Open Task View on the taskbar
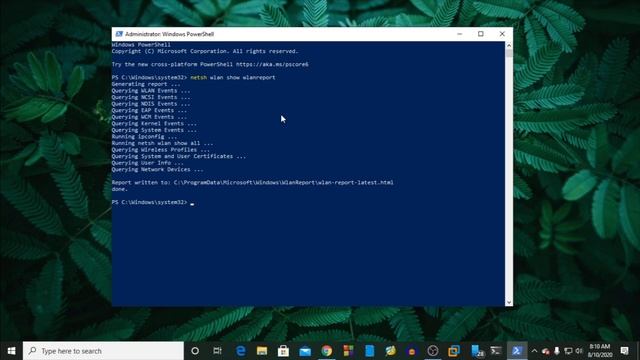Image resolution: width=640 pixels, height=360 pixels. 217,351
